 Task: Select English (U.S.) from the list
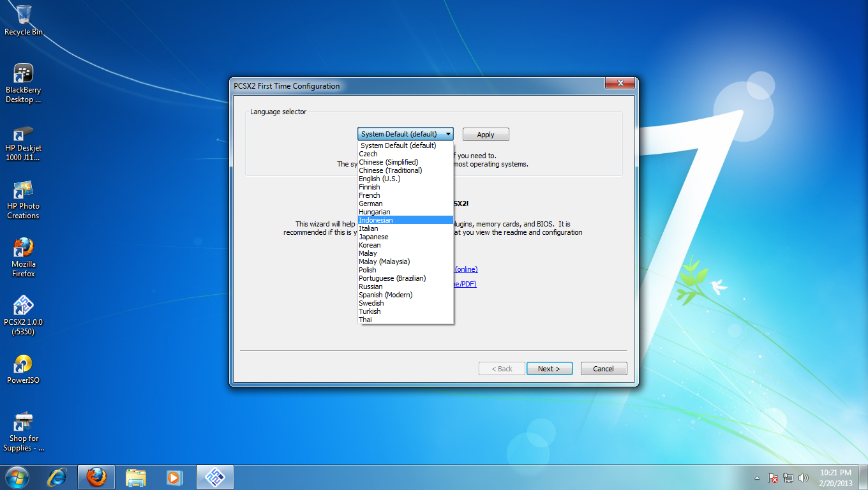click(x=405, y=179)
